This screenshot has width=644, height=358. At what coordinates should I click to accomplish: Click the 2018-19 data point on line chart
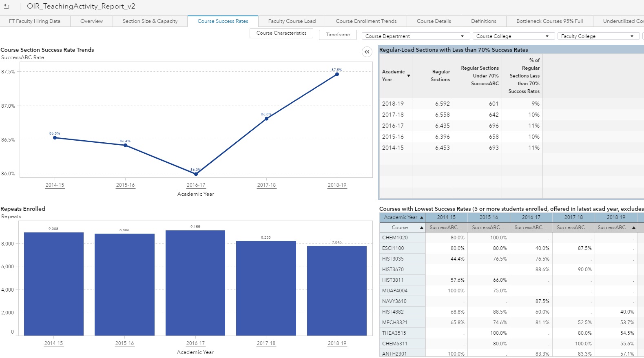(337, 74)
